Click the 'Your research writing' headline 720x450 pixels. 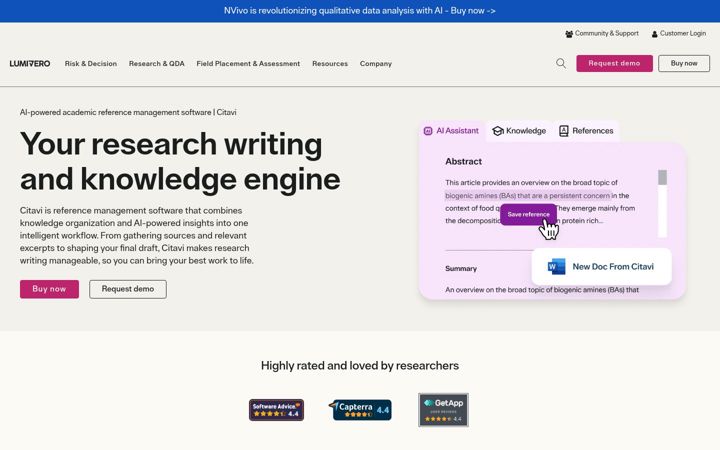180,162
